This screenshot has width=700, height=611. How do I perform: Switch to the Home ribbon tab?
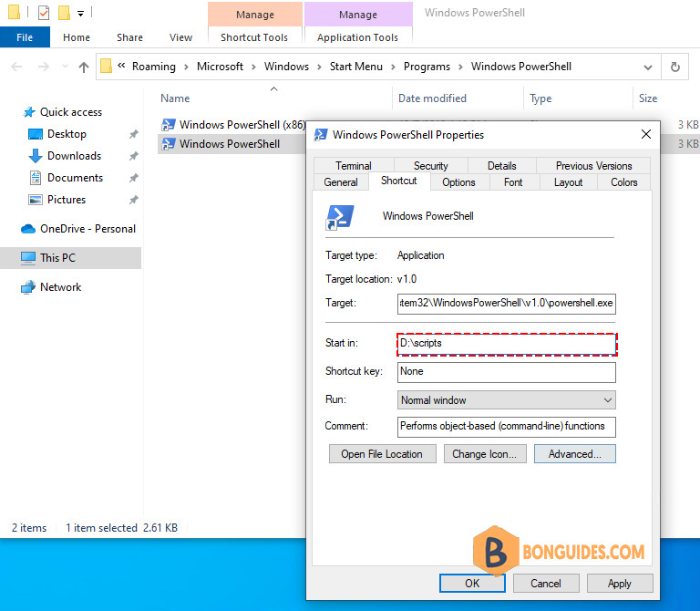(77, 37)
